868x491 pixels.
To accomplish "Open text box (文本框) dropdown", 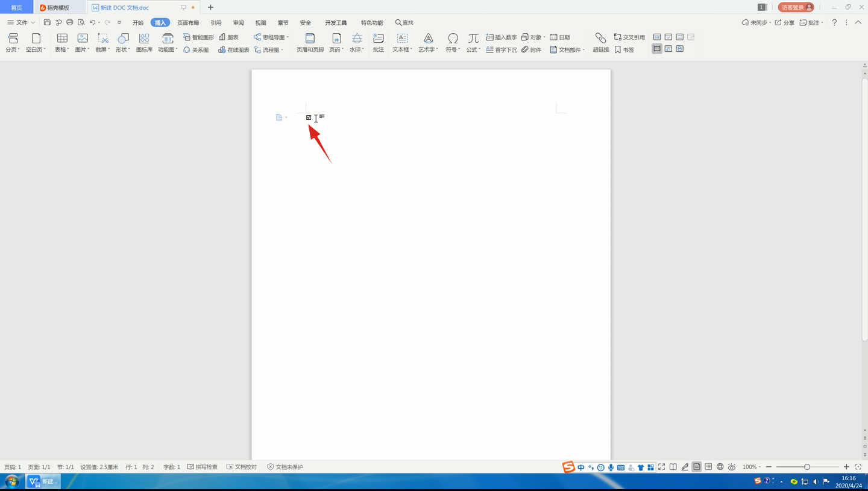I will click(402, 43).
